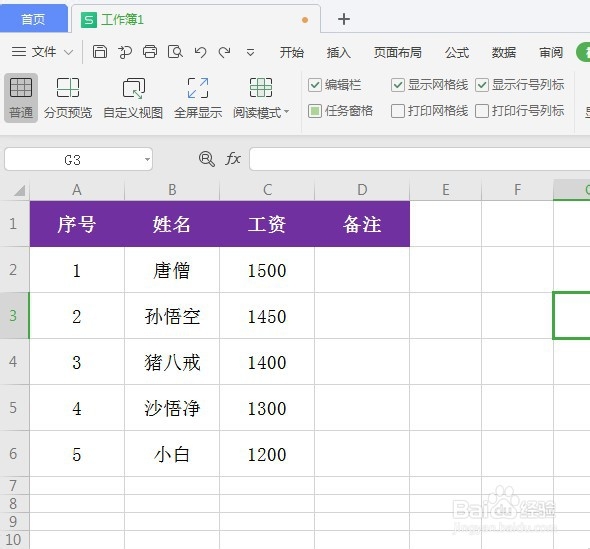Expand the 文件 menu chevron

click(x=68, y=52)
